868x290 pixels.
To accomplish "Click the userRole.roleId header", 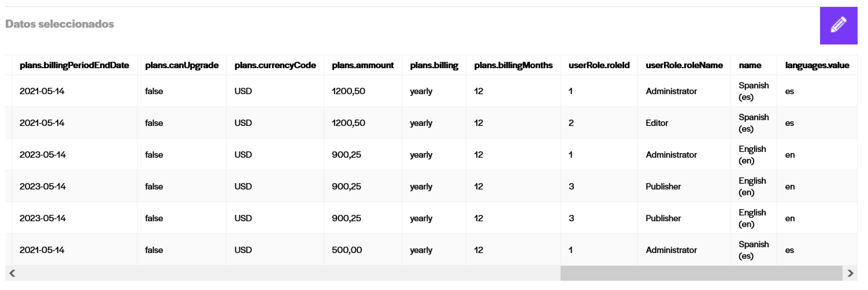I will (599, 65).
